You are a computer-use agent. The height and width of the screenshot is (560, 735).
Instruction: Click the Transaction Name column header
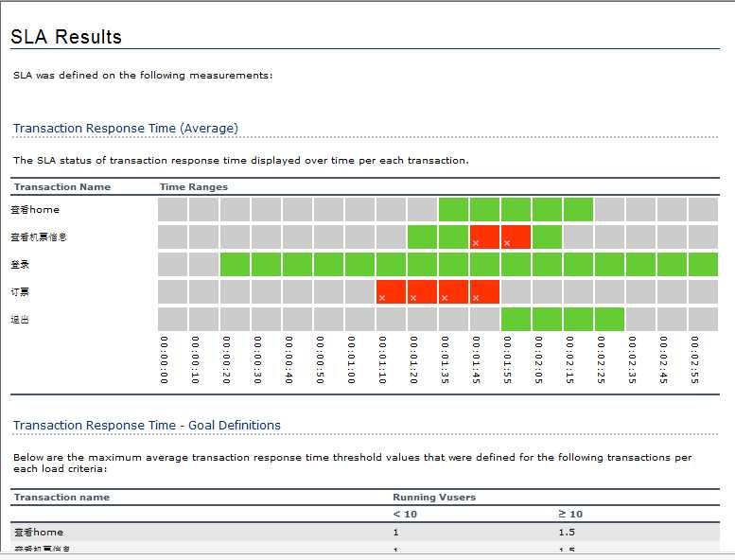tap(62, 186)
